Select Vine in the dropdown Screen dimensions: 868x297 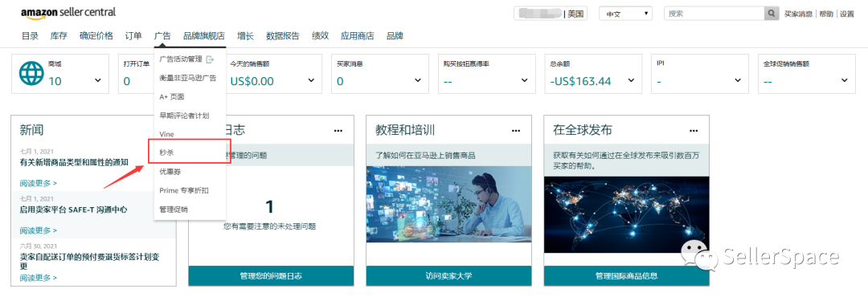[166, 134]
